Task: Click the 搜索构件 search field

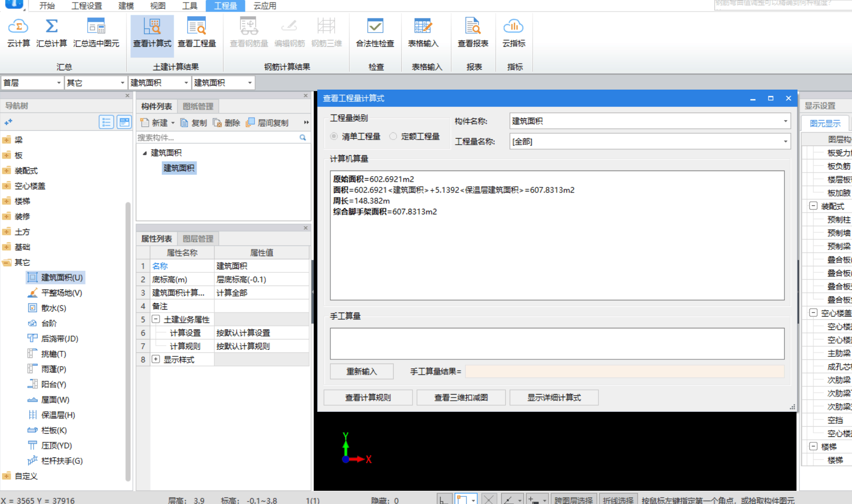Action: point(217,137)
